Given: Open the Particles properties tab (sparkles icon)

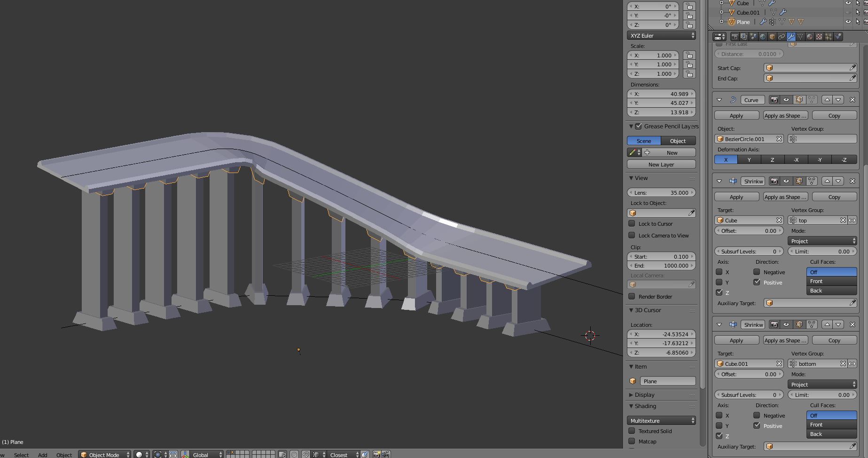Looking at the screenshot, I should click(829, 36).
